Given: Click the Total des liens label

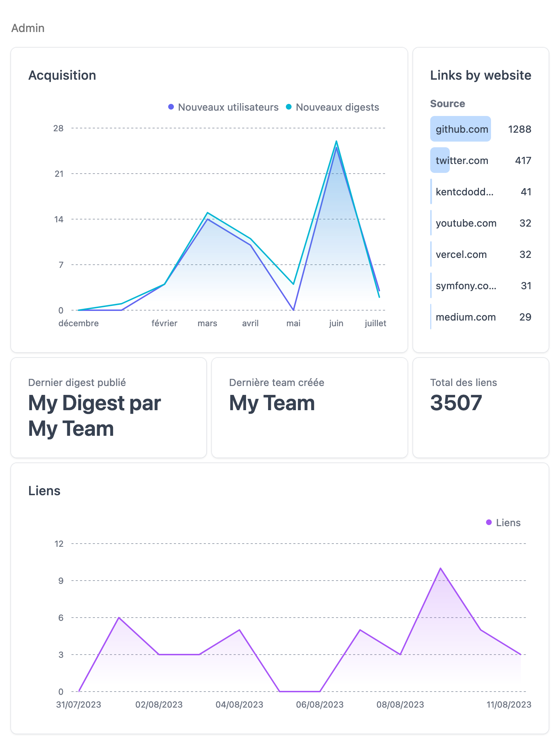Looking at the screenshot, I should point(464,382).
